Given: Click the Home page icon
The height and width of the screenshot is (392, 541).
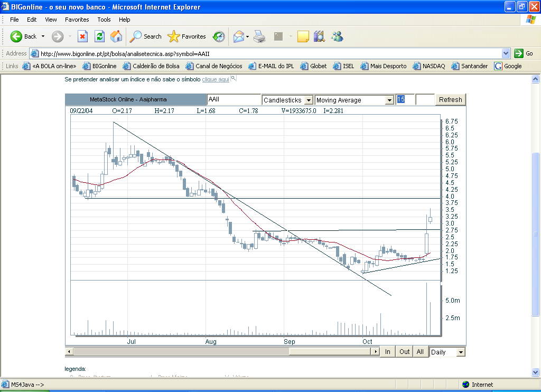Looking at the screenshot, I should tap(116, 36).
